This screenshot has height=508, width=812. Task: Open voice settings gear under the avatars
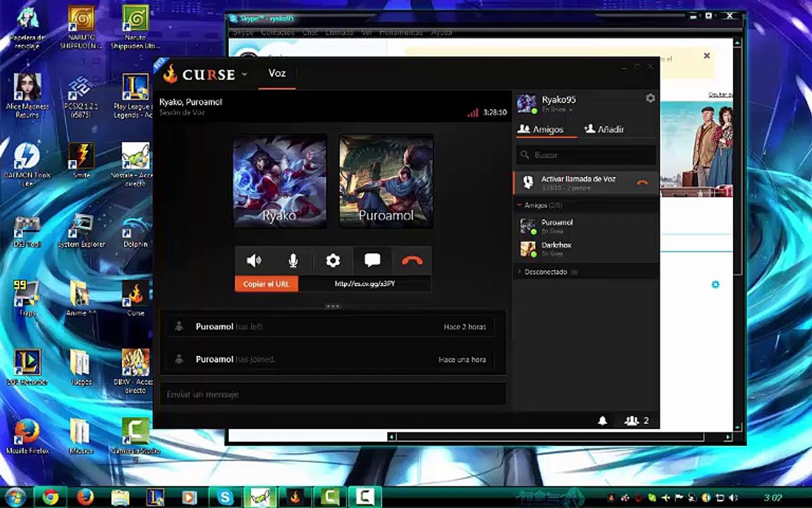tap(333, 260)
